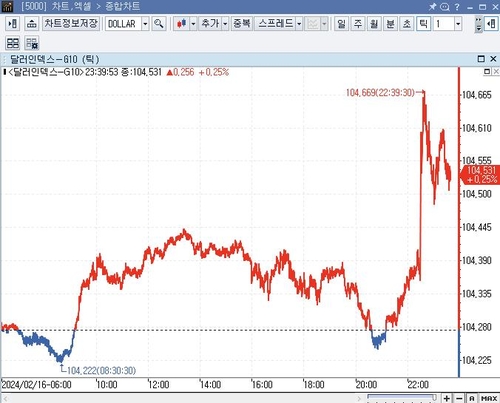
Task: Expand the 스프레드 dropdown arrow
Action: coord(299,24)
